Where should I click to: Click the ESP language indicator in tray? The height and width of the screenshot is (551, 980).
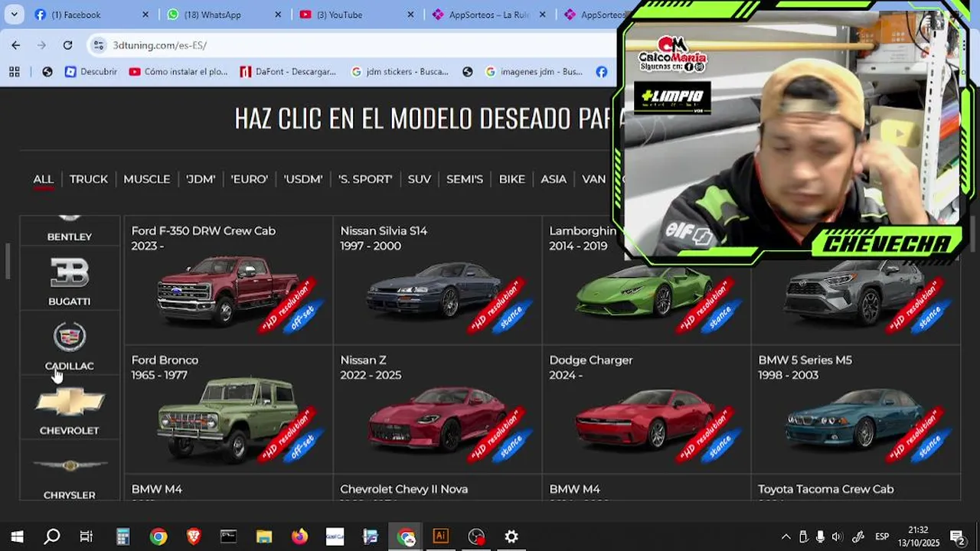coord(882,536)
